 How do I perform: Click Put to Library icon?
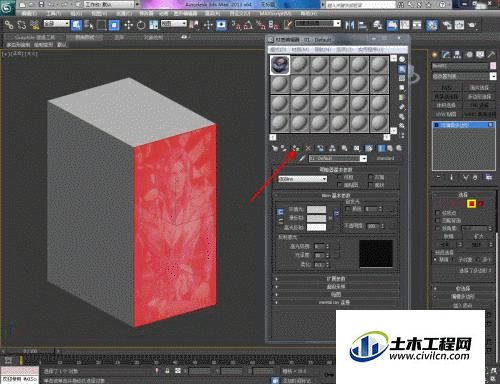coord(344,148)
